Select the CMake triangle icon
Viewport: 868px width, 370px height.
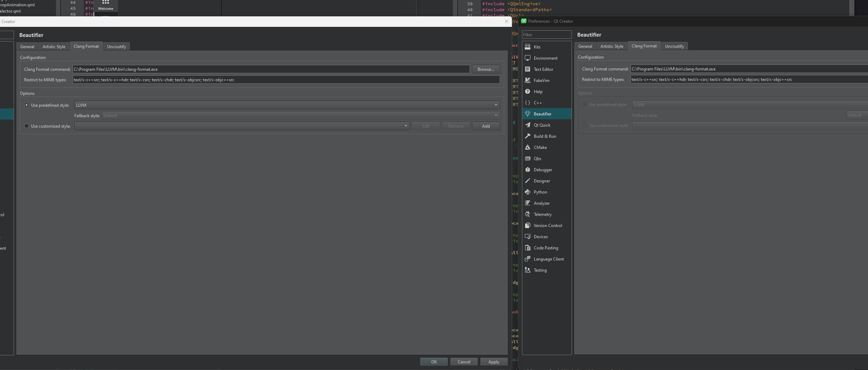pos(528,147)
